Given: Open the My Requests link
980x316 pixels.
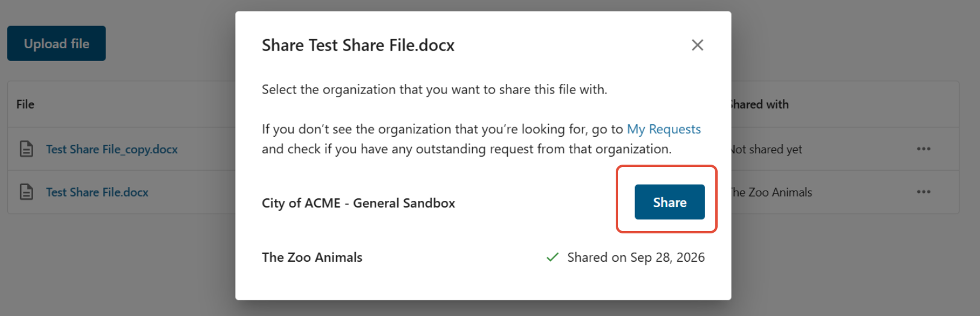Looking at the screenshot, I should pos(663,129).
